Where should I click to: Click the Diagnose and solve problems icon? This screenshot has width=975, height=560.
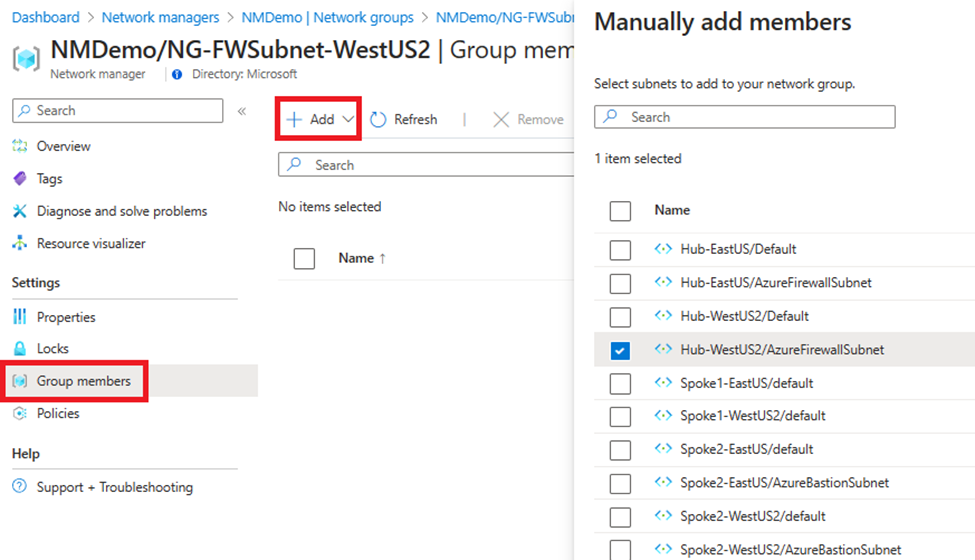20,211
